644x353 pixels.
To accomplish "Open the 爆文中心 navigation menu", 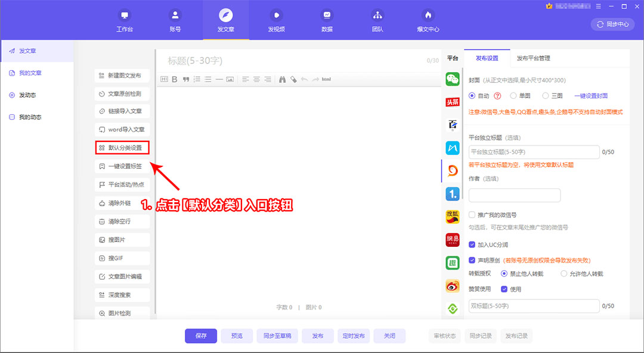I will tap(428, 18).
